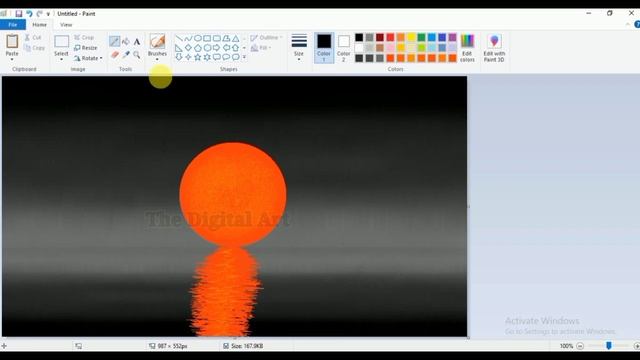Choose the Pentagon shape
This screenshot has height=360, width=640.
click(x=198, y=48)
